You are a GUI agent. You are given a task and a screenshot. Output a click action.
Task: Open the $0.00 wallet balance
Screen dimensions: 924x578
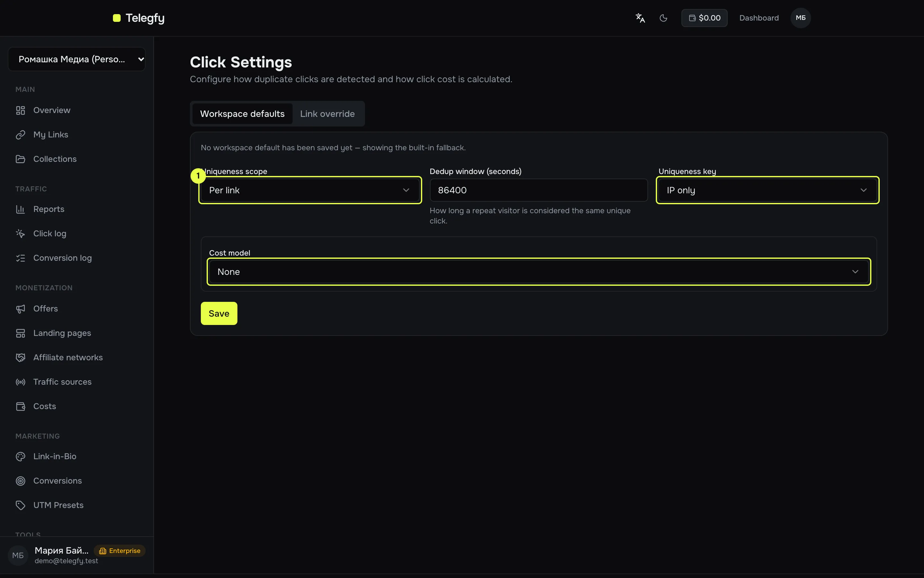[705, 18]
